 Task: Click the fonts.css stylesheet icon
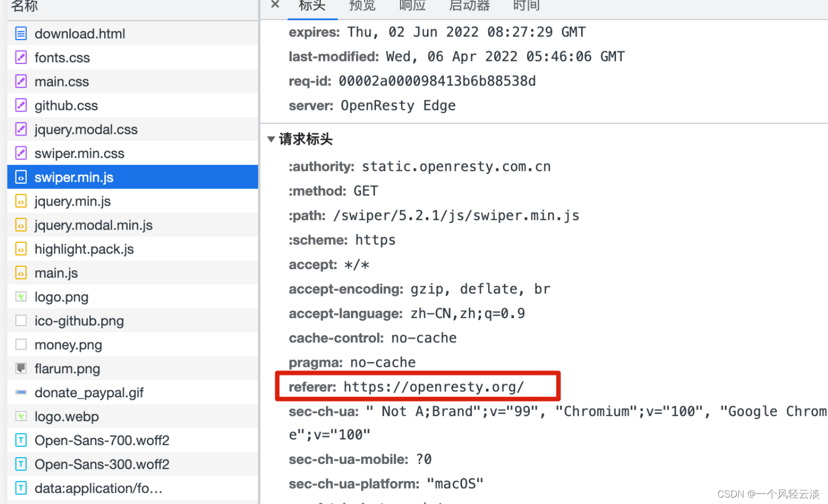[x=21, y=57]
